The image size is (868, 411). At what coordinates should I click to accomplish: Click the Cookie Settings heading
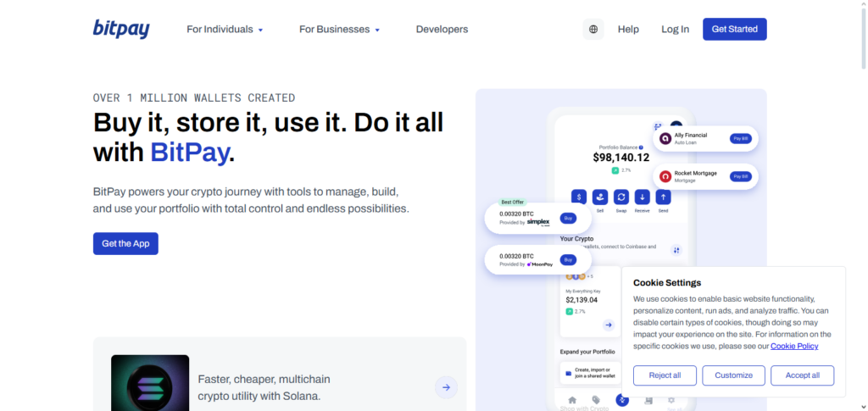click(x=667, y=283)
